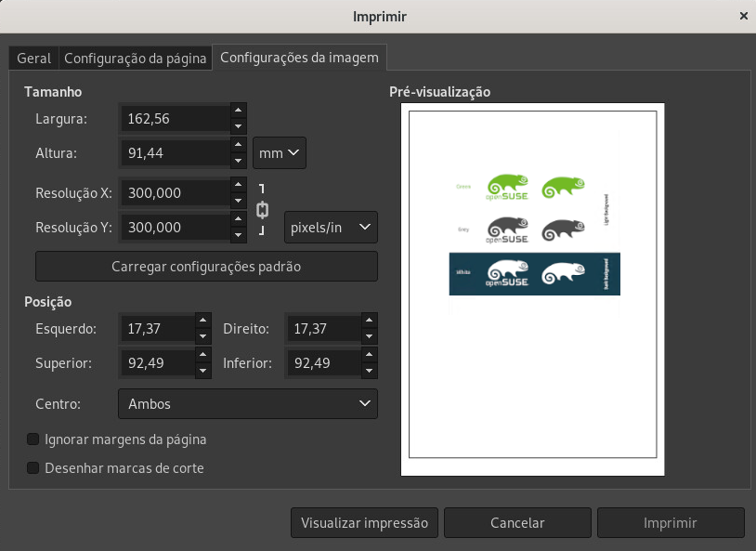Viewport: 756px width, 551px height.
Task: Click the Inferior position field
Action: pyautogui.click(x=323, y=362)
